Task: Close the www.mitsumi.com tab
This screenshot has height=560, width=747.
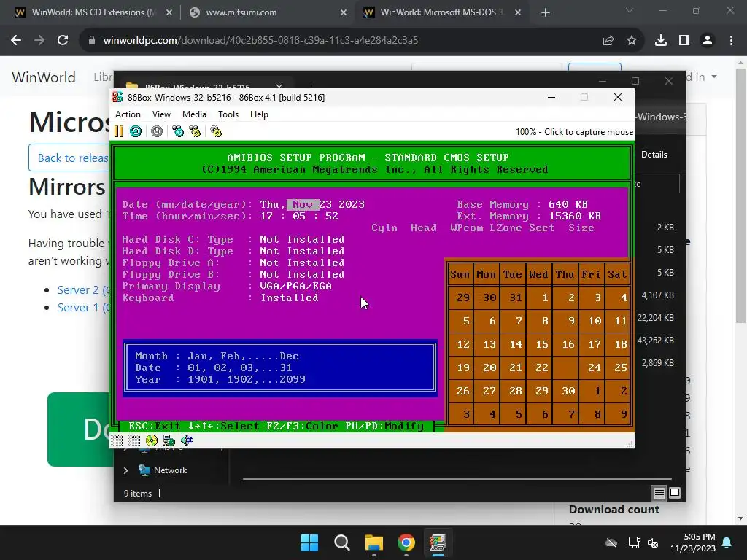Action: 344,12
